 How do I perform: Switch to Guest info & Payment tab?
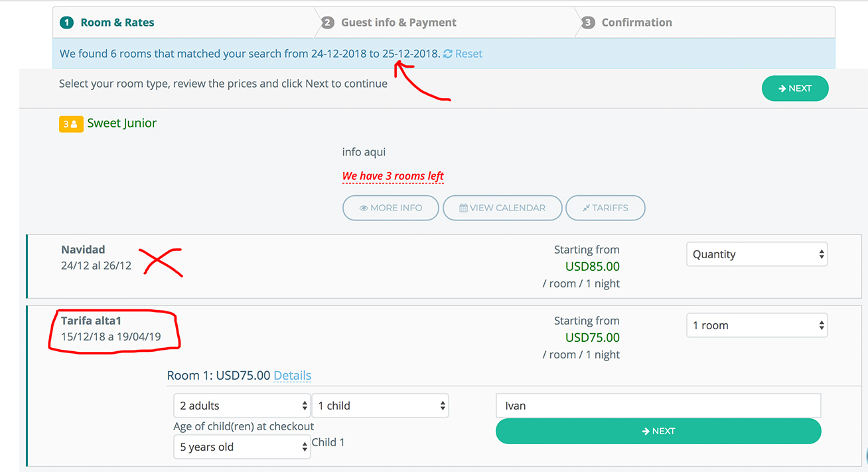pos(398,23)
